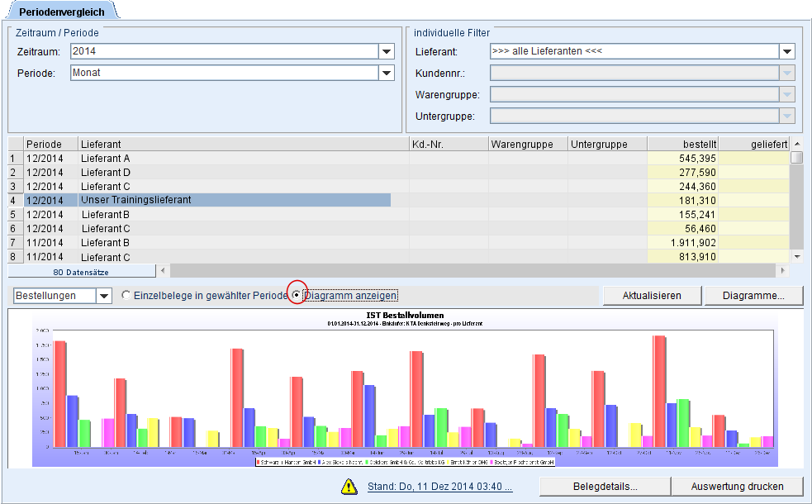Click the horizontal scrollbar right arrow
Image resolution: width=812 pixels, height=504 pixels.
tap(782, 271)
